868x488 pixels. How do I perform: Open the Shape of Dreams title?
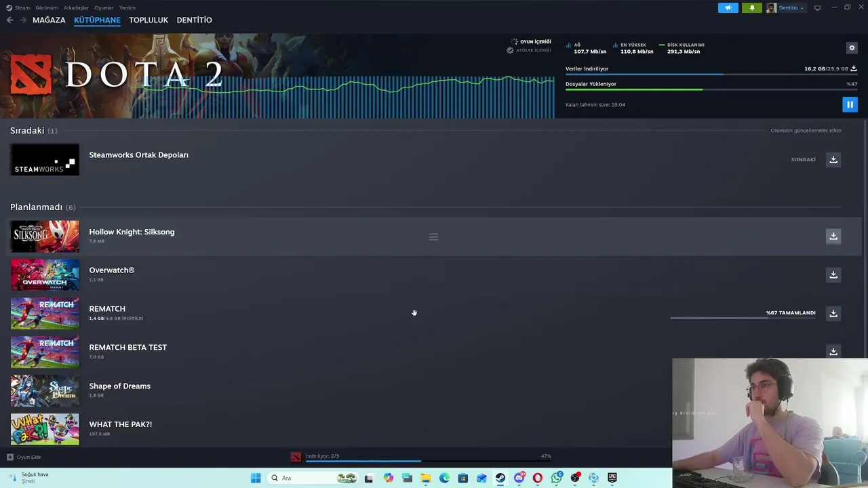coord(120,386)
